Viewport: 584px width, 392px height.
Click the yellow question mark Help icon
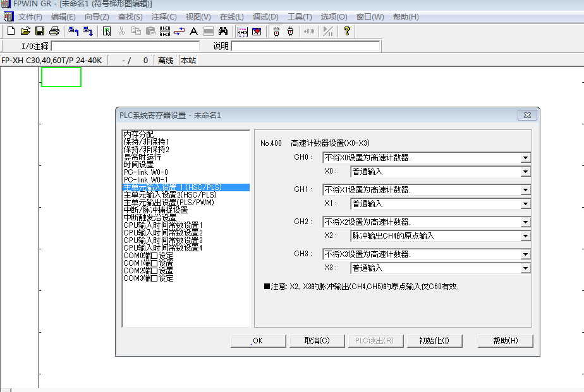[346, 31]
